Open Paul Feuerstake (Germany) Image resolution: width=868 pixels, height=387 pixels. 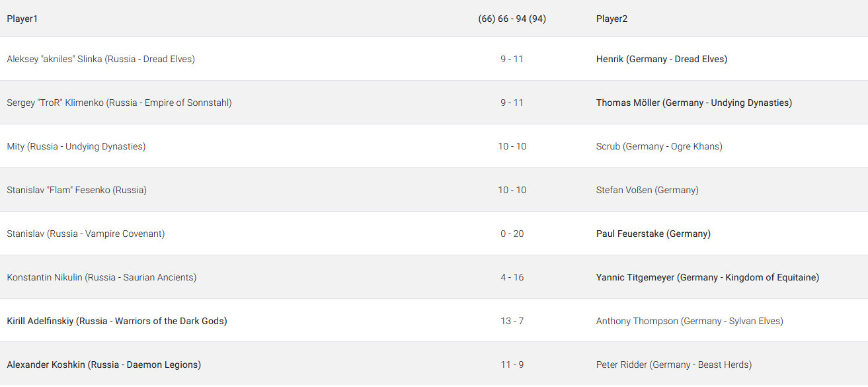click(653, 234)
